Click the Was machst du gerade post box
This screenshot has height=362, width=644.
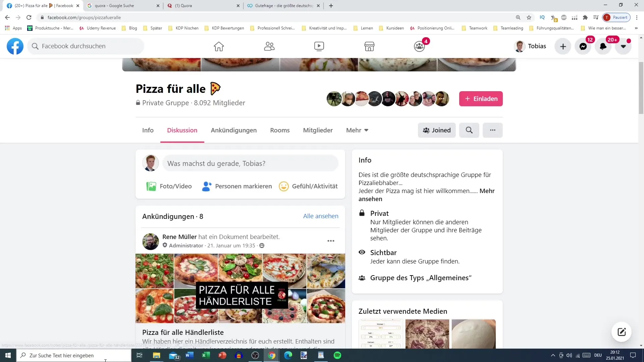click(250, 163)
